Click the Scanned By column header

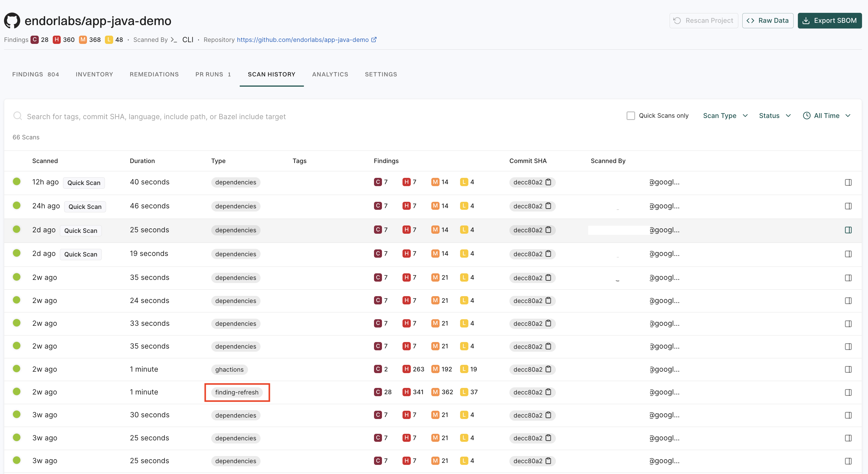608,161
